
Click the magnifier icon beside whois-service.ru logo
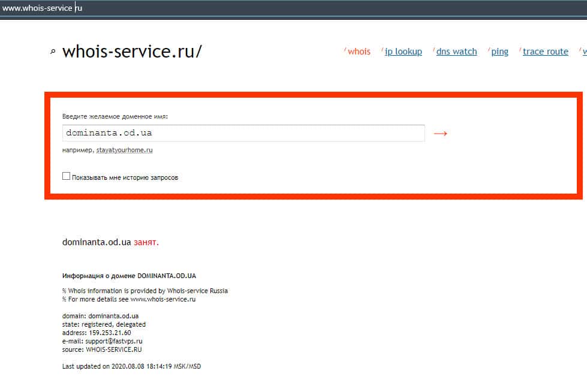click(x=53, y=52)
